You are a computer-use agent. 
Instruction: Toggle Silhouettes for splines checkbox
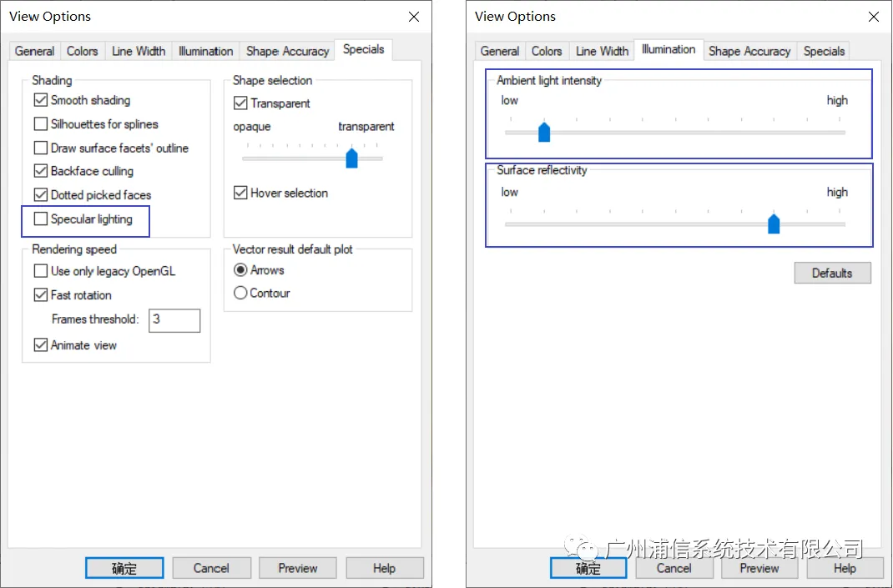click(x=40, y=124)
